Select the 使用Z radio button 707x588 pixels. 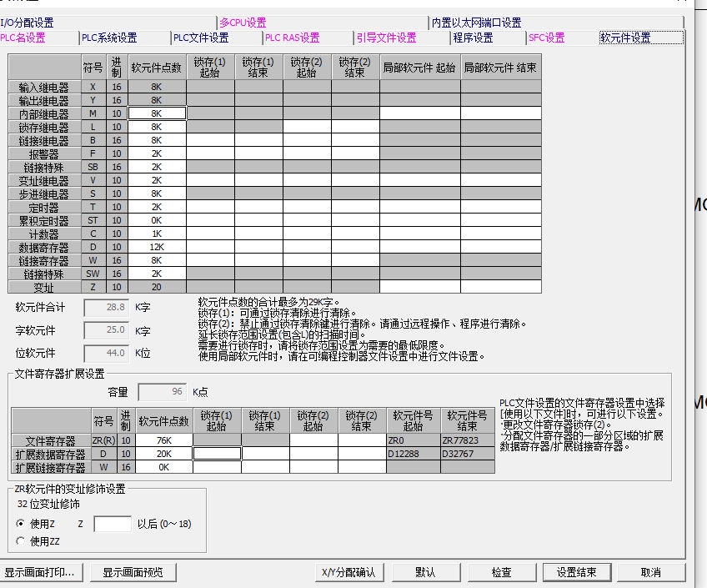(x=22, y=524)
